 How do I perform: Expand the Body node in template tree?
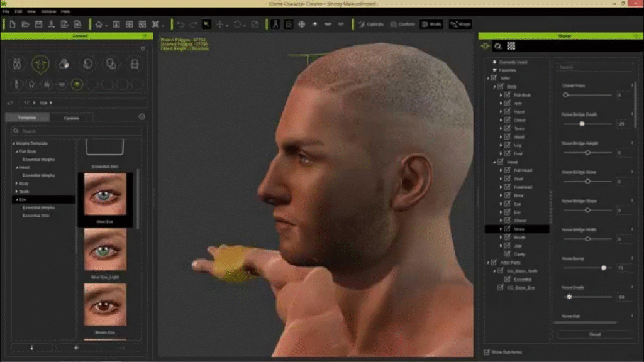17,184
